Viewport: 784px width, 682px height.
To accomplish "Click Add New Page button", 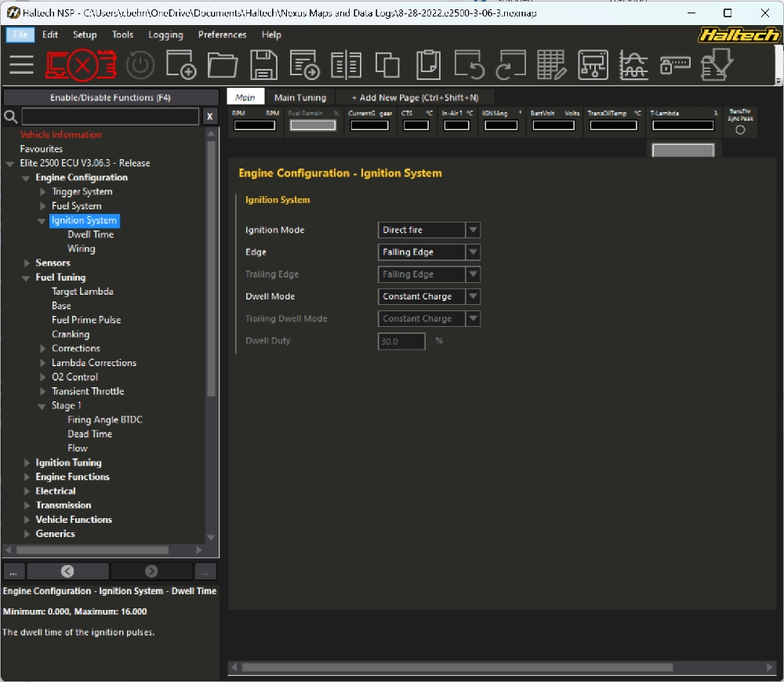I will pyautogui.click(x=414, y=98).
